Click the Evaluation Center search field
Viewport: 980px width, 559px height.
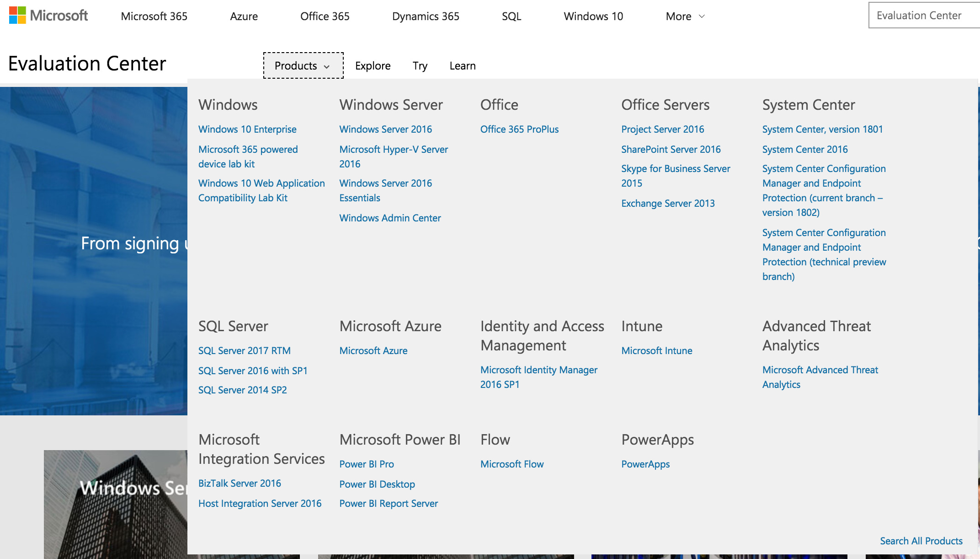922,16
